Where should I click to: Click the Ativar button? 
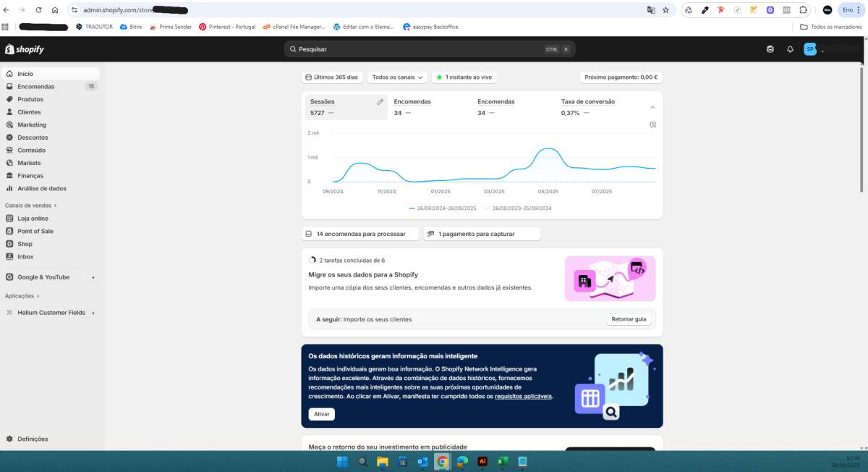tap(322, 414)
